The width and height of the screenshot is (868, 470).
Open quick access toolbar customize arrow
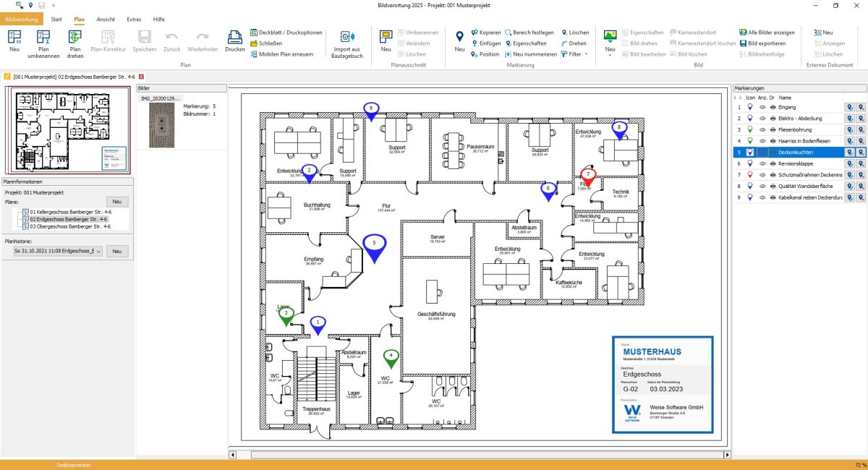tap(53, 5)
